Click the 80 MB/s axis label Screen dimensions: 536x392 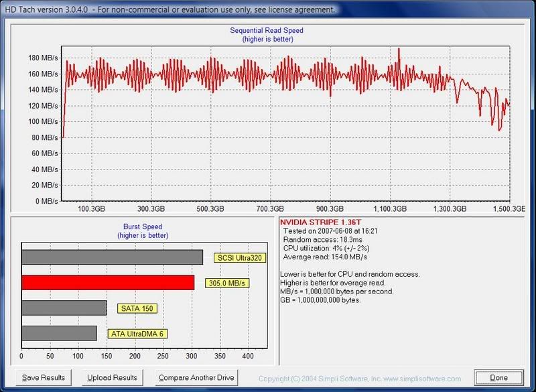[x=45, y=137]
